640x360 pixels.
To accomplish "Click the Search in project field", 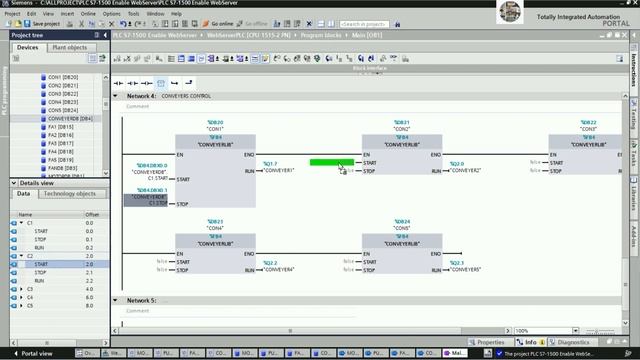I will click(364, 24).
